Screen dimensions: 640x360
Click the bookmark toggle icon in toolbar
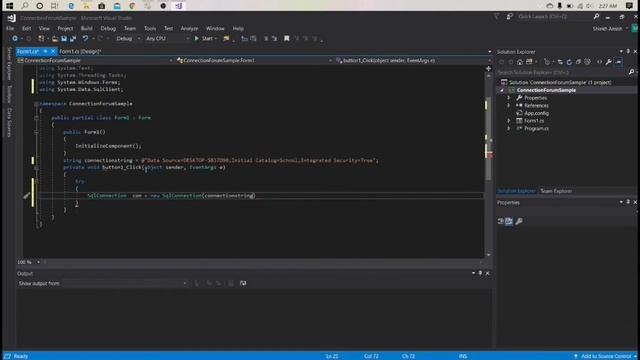click(287, 38)
